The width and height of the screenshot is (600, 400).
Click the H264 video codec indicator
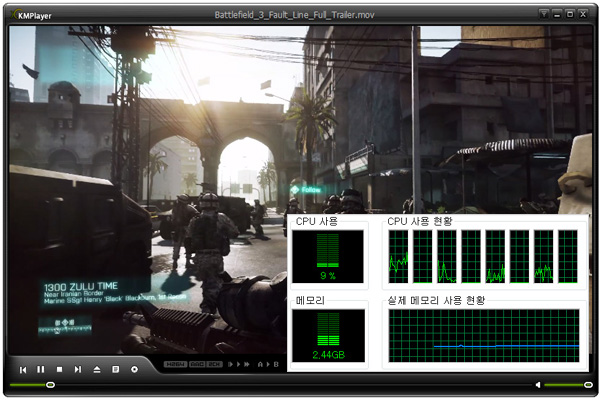click(175, 364)
